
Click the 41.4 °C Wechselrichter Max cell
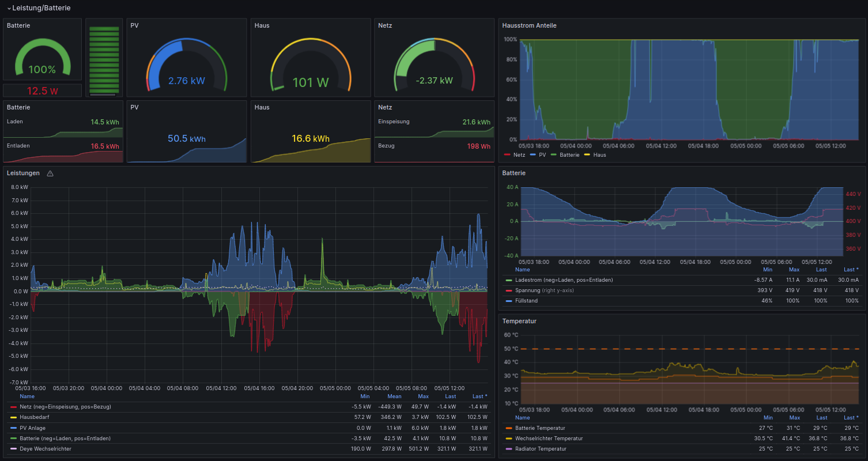point(791,438)
